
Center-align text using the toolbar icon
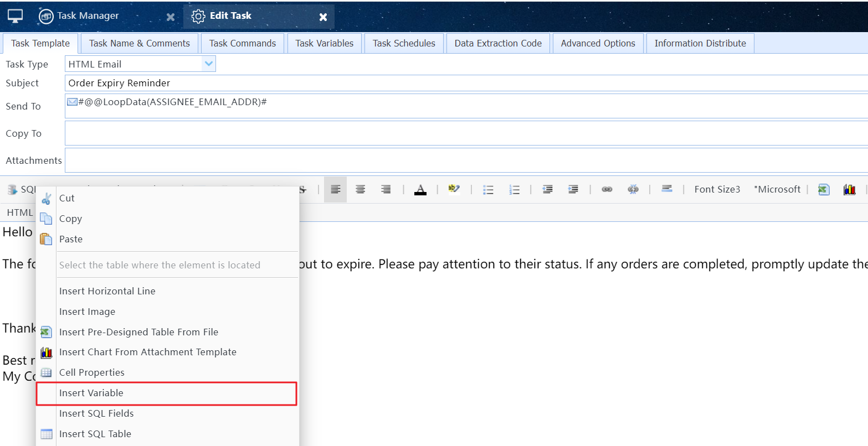click(x=360, y=190)
